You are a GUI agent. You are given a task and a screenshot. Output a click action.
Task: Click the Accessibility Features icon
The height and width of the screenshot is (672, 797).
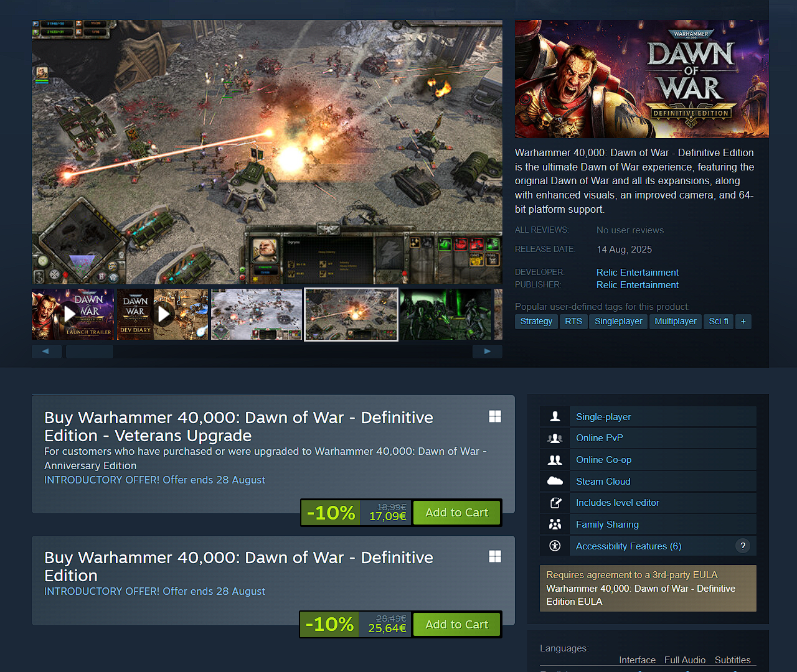(x=555, y=546)
